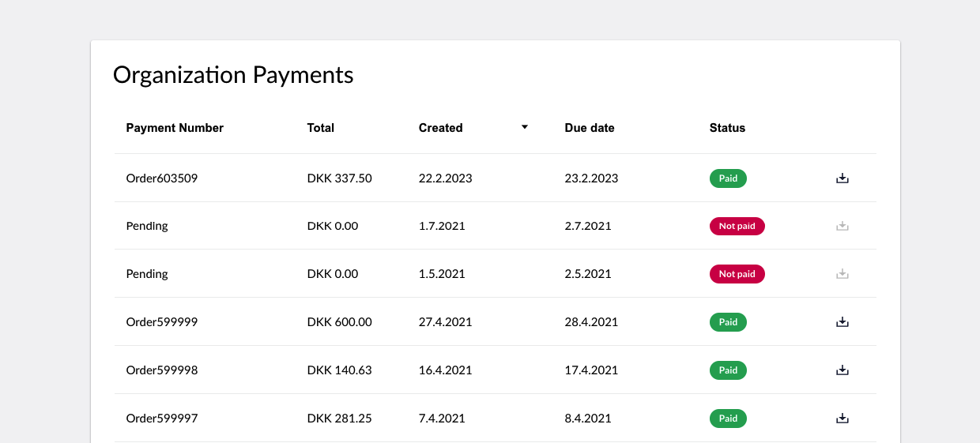The image size is (980, 443).
Task: Open the Order599998 payment row
Action: click(x=496, y=370)
